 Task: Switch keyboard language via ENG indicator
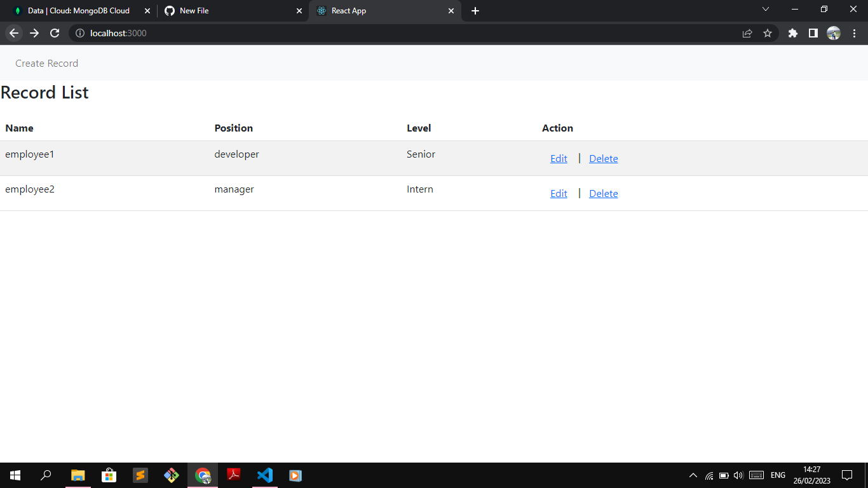click(x=778, y=475)
